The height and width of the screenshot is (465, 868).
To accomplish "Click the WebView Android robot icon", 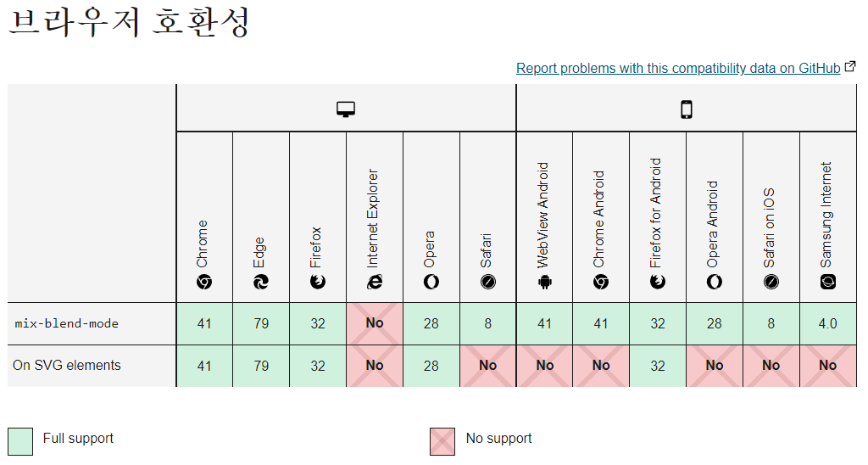I will pos(544,283).
